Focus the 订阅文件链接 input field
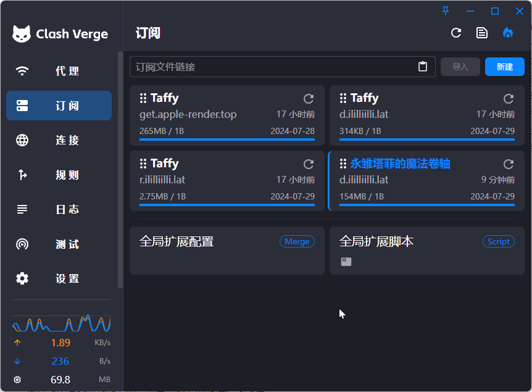Viewport: 532px width, 392px height. pyautogui.click(x=272, y=67)
